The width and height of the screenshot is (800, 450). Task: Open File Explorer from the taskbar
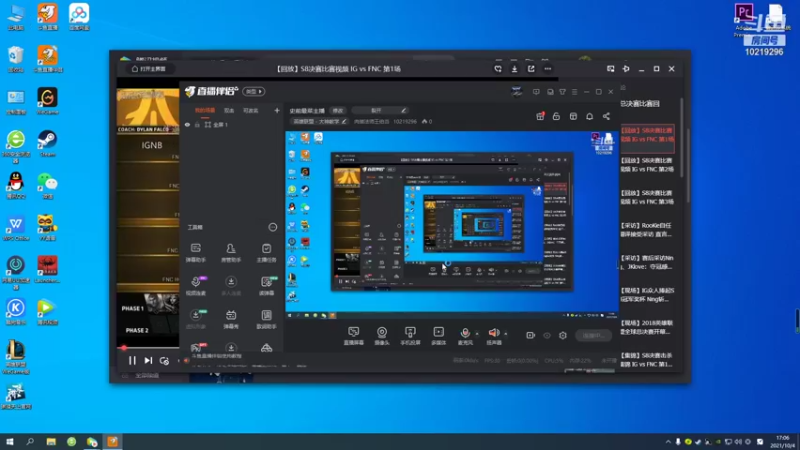pyautogui.click(x=51, y=442)
